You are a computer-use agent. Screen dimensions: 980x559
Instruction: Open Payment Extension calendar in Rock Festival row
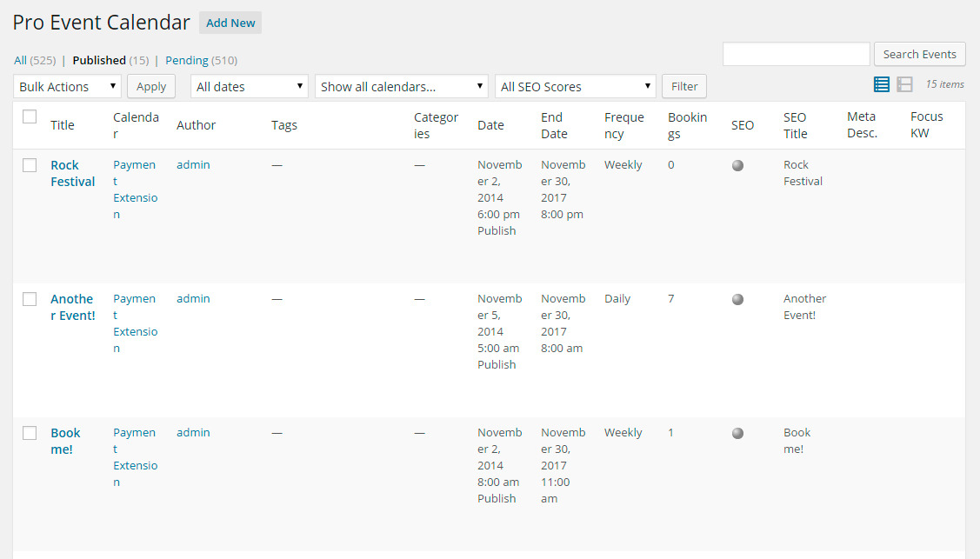coord(135,190)
